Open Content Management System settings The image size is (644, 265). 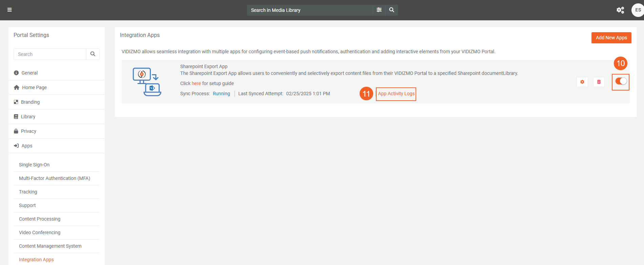coord(50,246)
